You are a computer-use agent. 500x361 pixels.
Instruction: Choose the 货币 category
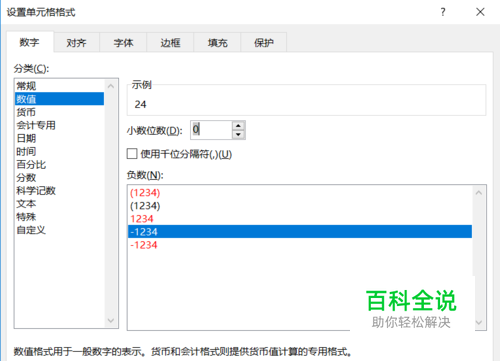tap(59, 112)
